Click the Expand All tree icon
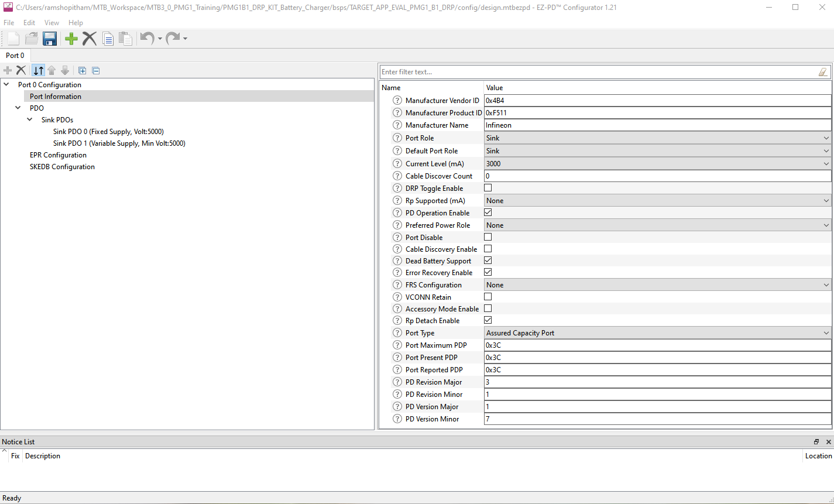Image resolution: width=834 pixels, height=504 pixels. click(x=83, y=71)
